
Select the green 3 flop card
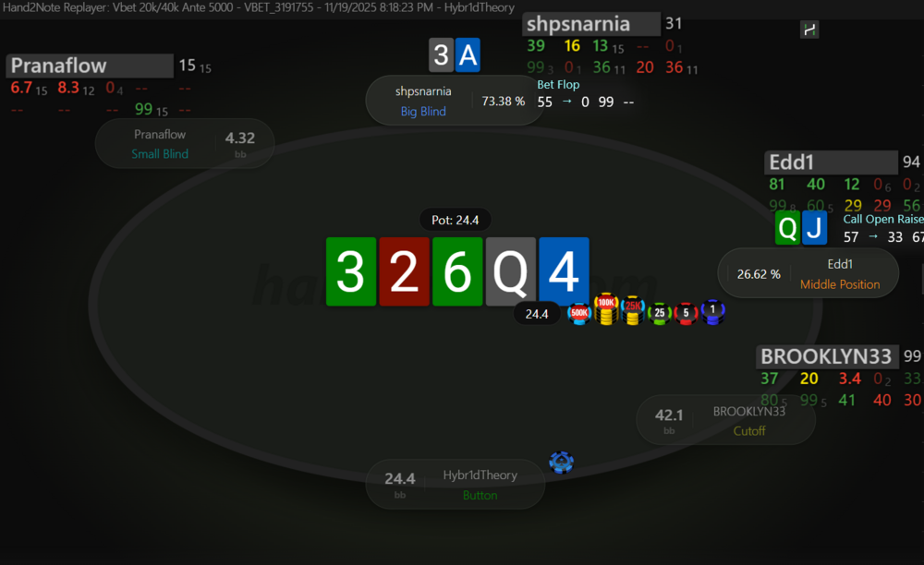click(351, 272)
